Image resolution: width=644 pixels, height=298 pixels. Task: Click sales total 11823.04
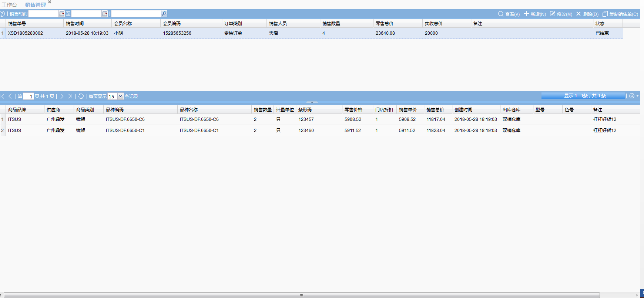click(436, 131)
